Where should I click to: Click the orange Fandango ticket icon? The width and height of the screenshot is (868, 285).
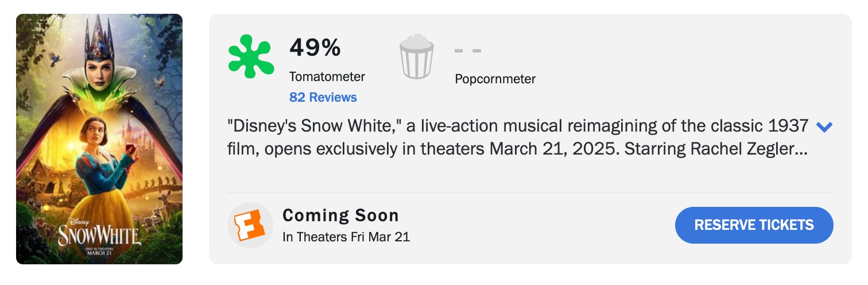(x=250, y=225)
